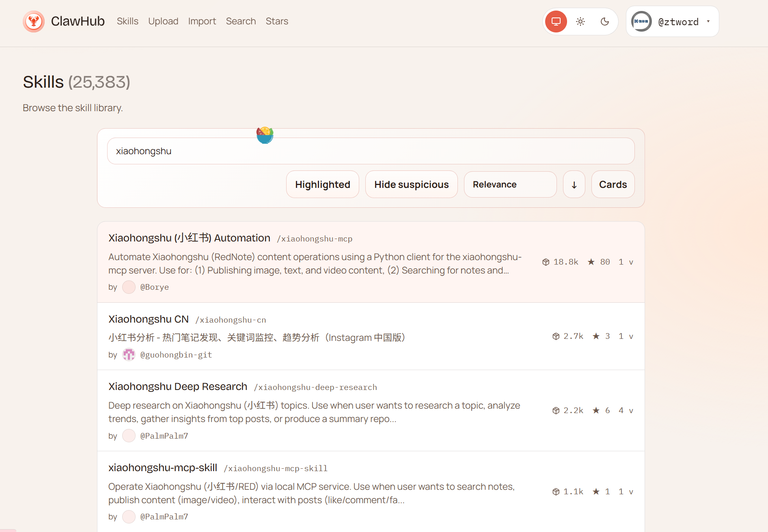Switch to dark theme moon icon
The width and height of the screenshot is (768, 532).
tap(605, 22)
